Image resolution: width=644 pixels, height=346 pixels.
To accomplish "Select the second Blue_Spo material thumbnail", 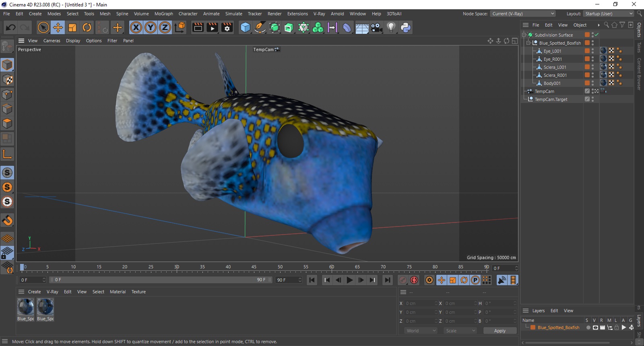I will pos(45,307).
